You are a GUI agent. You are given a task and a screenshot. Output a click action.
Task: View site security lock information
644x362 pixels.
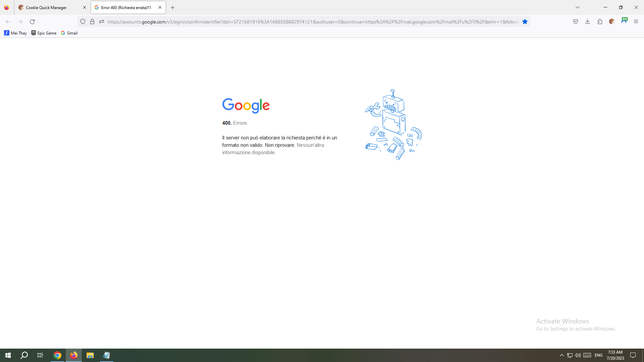pyautogui.click(x=92, y=22)
